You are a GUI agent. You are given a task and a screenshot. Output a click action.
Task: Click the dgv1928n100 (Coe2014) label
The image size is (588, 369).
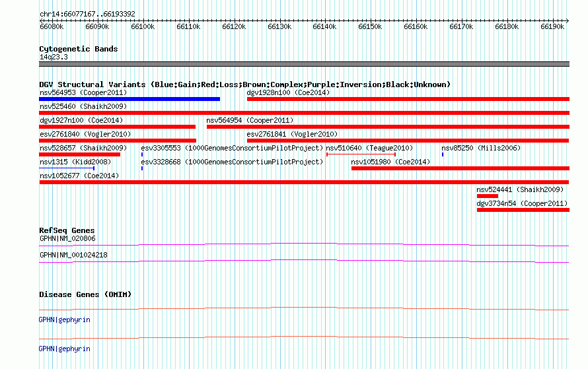[x=288, y=92]
